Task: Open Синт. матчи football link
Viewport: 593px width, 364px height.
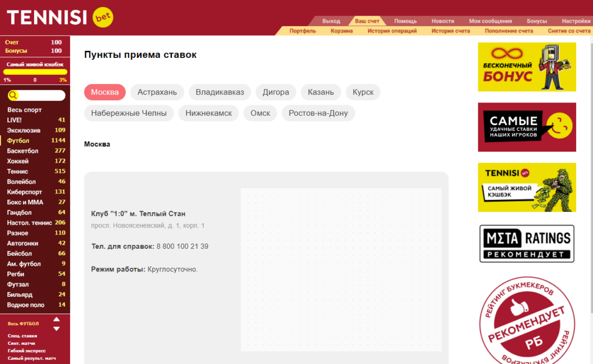Action: pos(21,343)
